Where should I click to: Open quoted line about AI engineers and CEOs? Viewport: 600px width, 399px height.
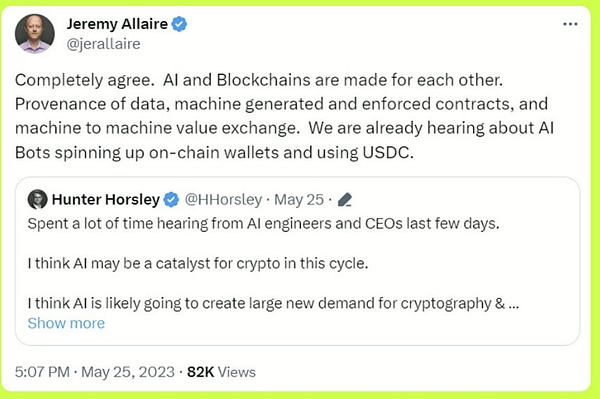pyautogui.click(x=263, y=223)
